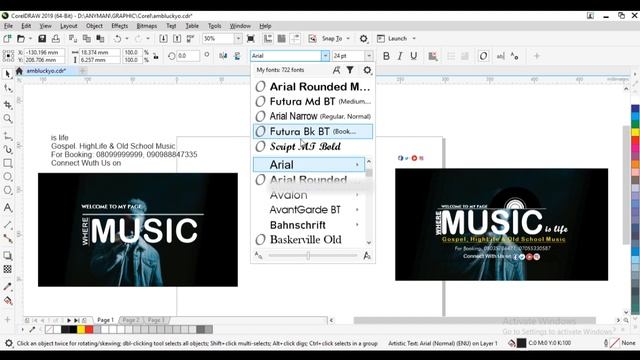Click the X position field
Image resolution: width=640 pixels, height=360 pixels.
(x=44, y=52)
